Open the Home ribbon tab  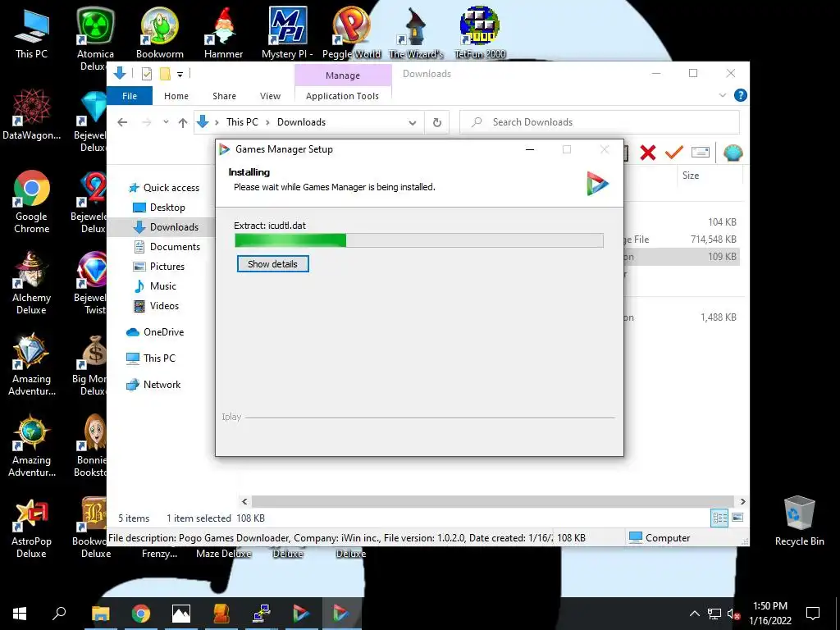176,96
